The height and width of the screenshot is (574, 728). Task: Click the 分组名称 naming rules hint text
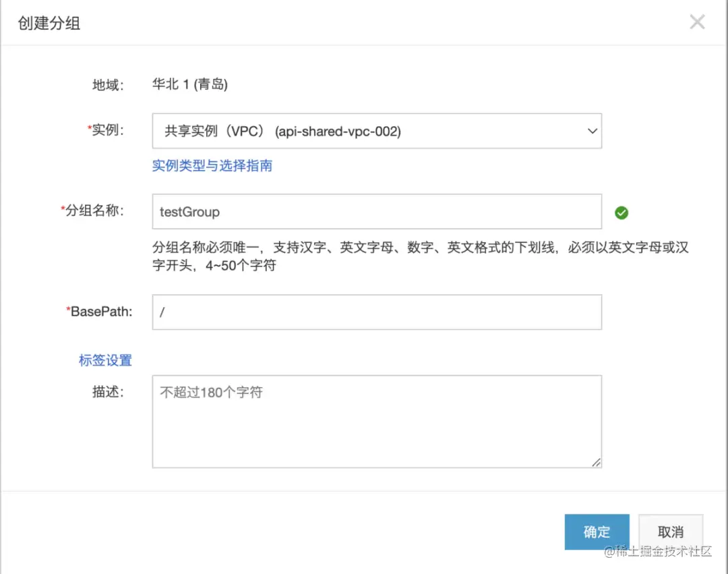click(420, 256)
